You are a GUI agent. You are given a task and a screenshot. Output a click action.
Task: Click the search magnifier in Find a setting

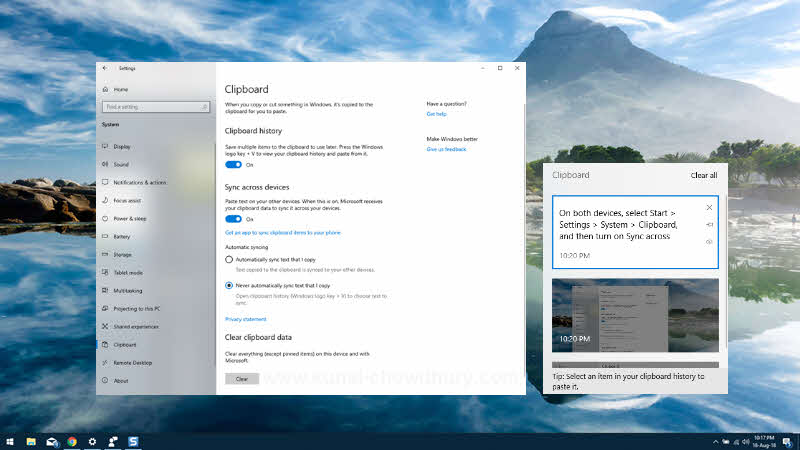[204, 107]
